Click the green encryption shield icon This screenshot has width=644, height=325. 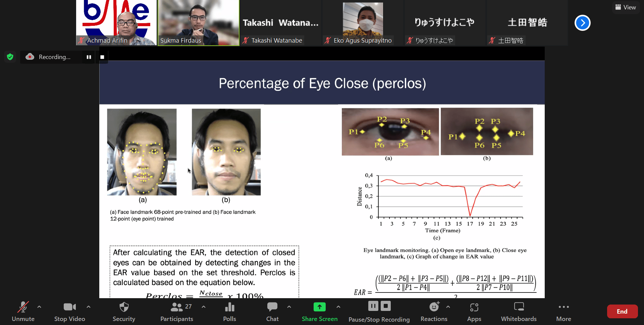[x=10, y=57]
